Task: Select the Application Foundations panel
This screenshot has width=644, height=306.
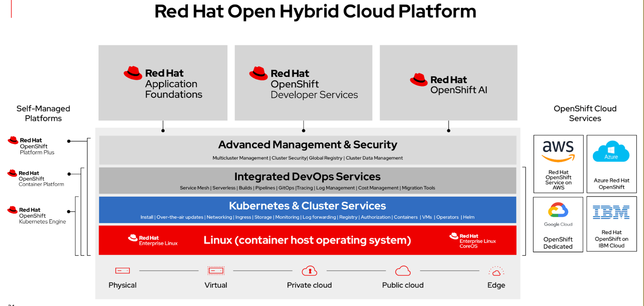Action: (x=163, y=83)
